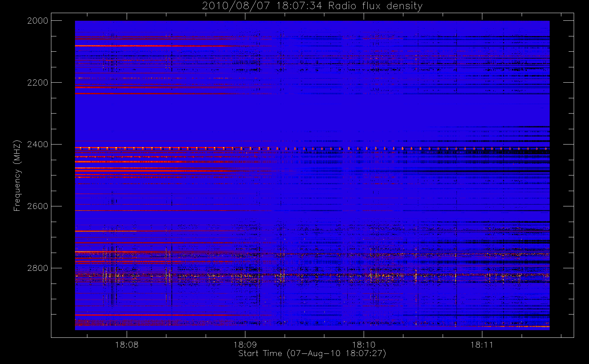
Task: Click the 2200 frequency tick label
Action: coord(38,83)
